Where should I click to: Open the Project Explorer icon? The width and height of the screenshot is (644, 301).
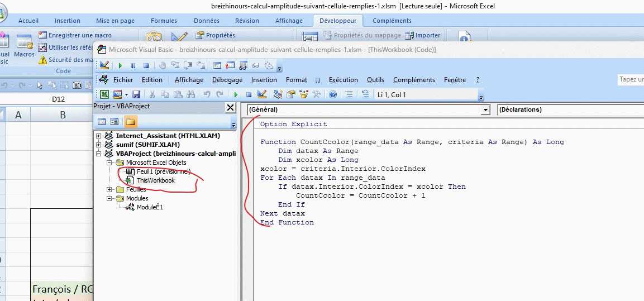pos(278,94)
